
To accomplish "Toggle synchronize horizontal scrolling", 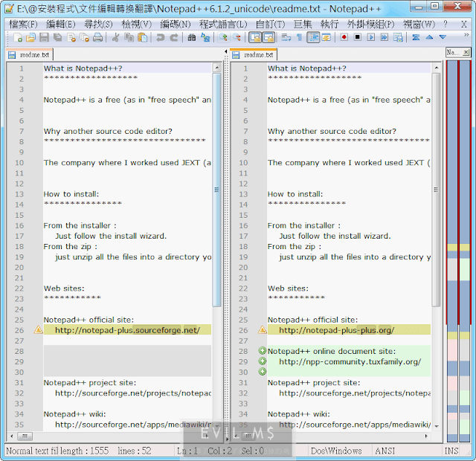I will coord(268,37).
